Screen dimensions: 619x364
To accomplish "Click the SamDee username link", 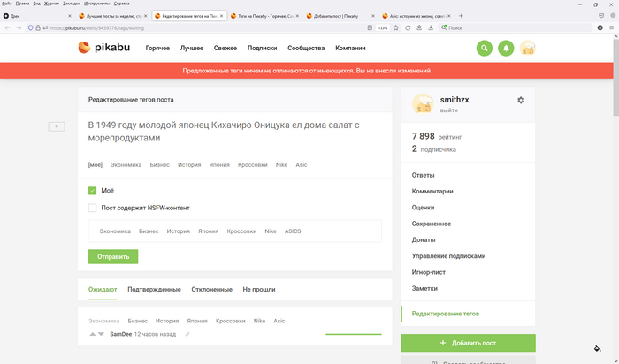I will point(121,334).
